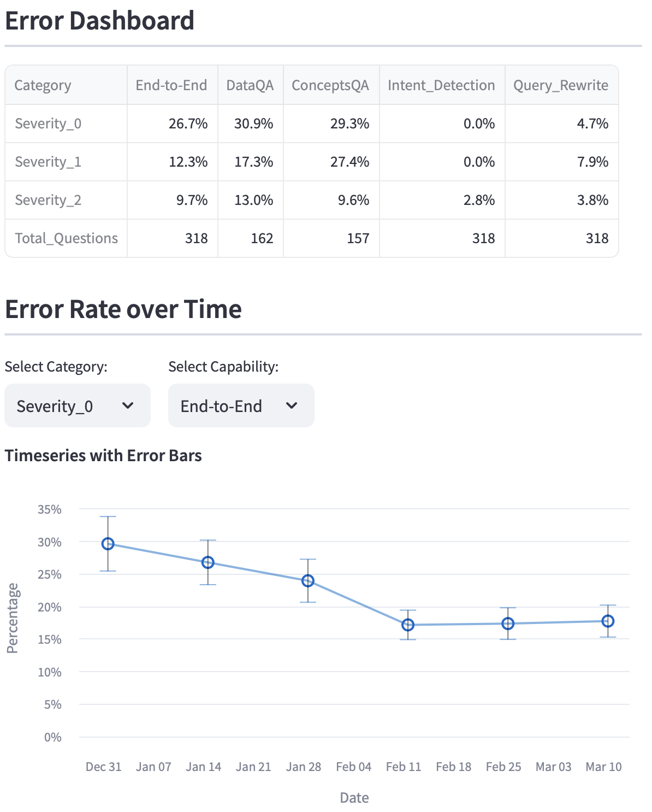652x812 pixels.
Task: Click the DataQA column header
Action: tap(250, 85)
